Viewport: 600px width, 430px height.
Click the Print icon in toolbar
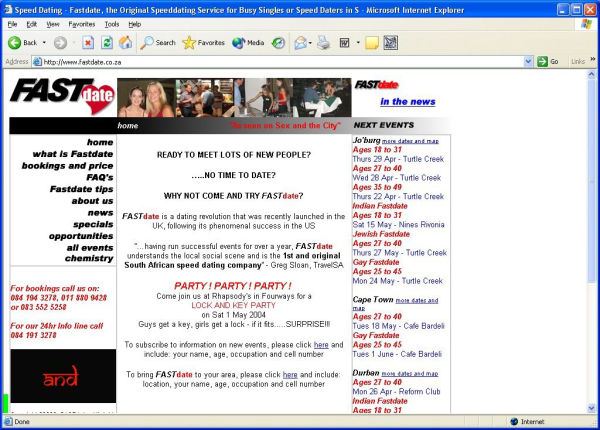point(323,43)
